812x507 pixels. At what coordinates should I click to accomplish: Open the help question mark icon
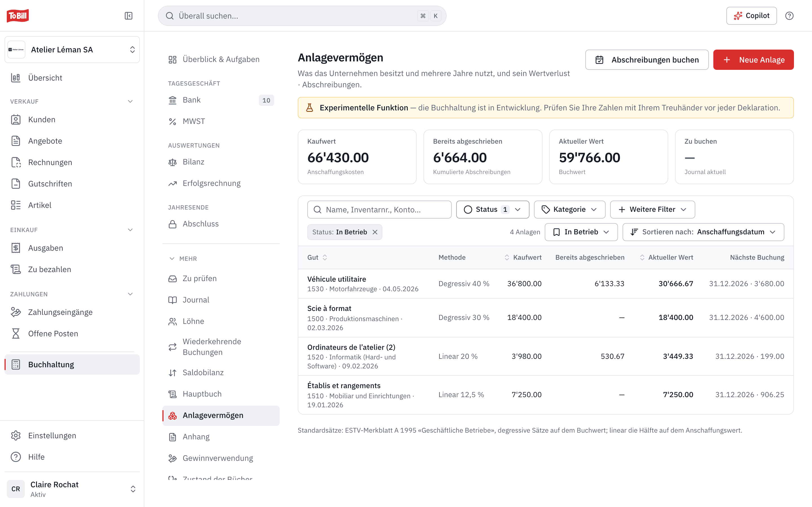[789, 16]
